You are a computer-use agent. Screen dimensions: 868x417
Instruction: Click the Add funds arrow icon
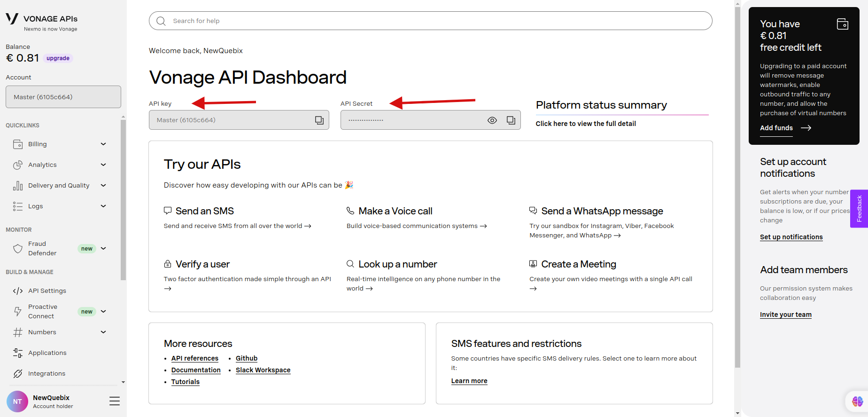(806, 128)
